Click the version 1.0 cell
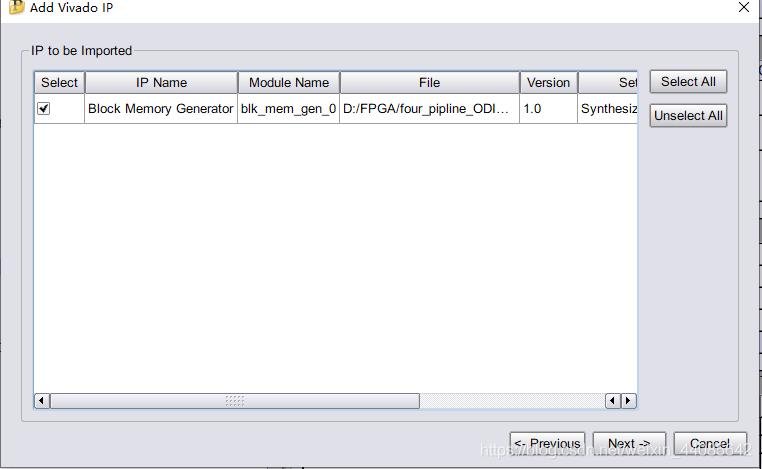Viewport: 762px width, 469px height. pyautogui.click(x=548, y=109)
